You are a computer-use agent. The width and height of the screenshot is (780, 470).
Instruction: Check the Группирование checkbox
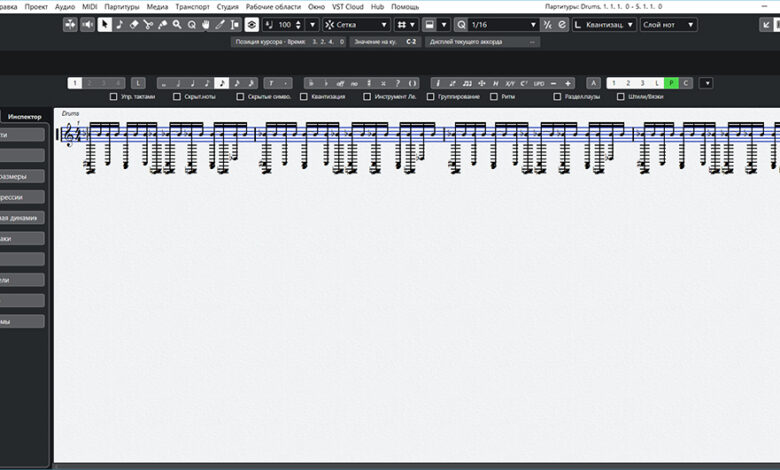point(431,96)
